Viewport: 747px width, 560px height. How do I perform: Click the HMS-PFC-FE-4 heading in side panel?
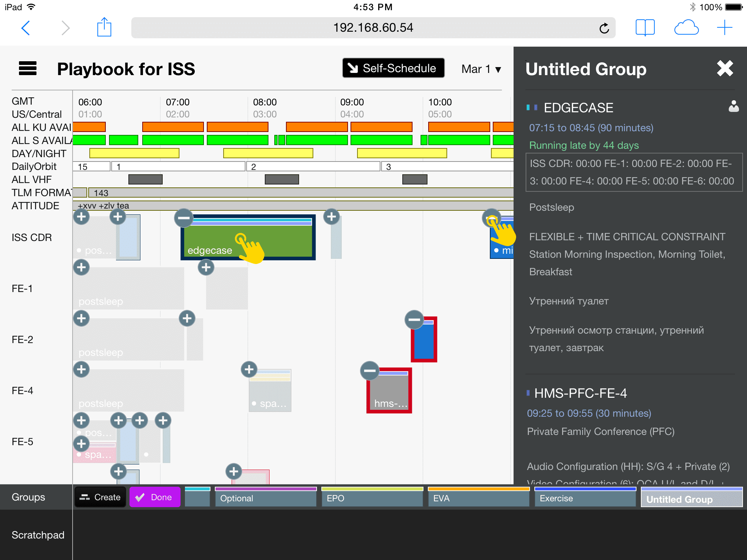coord(580,393)
